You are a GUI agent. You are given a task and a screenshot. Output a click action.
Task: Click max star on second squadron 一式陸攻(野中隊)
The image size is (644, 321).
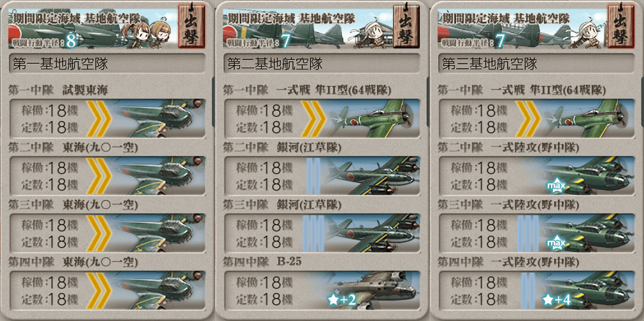click(557, 187)
